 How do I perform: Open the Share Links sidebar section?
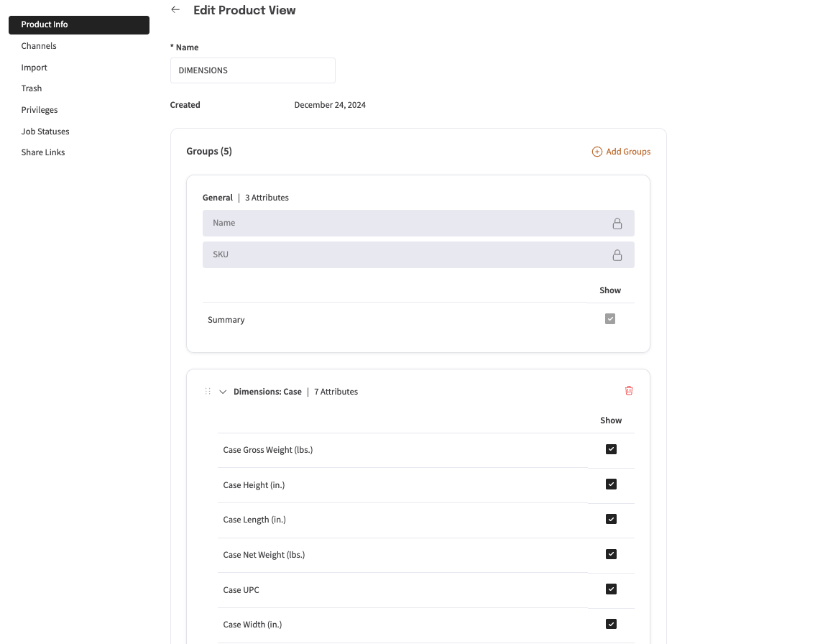[x=42, y=152]
